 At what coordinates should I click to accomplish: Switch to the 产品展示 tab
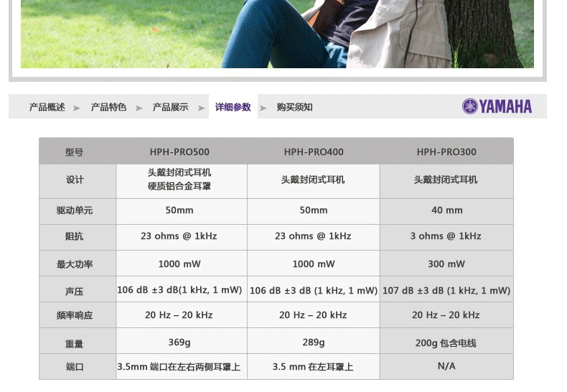(170, 107)
